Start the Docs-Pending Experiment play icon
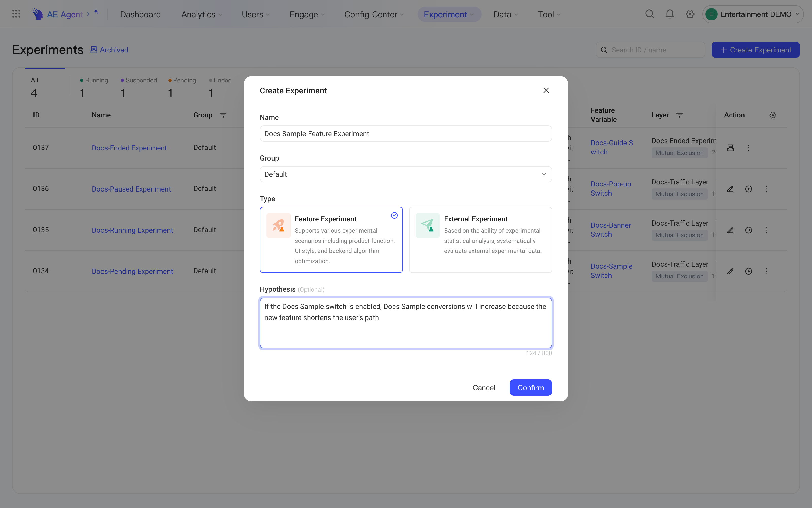 (x=748, y=272)
